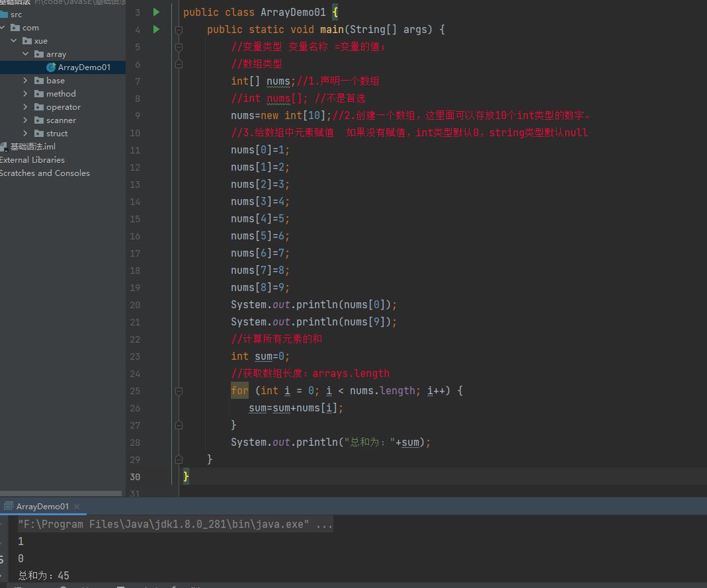This screenshot has height=588, width=707.
Task: Collapse the main method fold marker on line 4
Action: [x=179, y=30]
